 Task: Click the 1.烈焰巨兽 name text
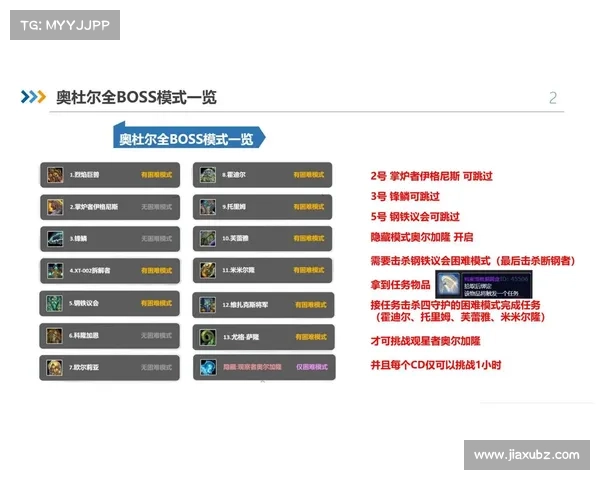pos(84,175)
